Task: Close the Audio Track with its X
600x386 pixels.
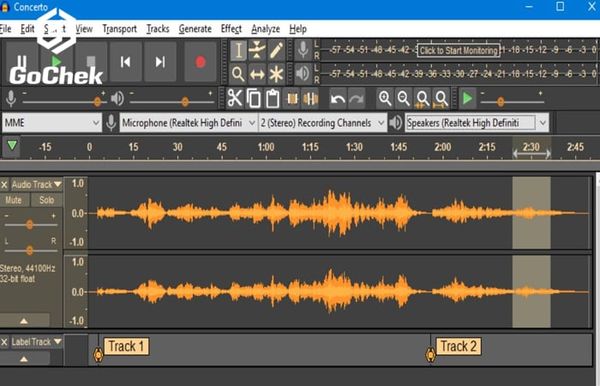Action: [x=4, y=185]
